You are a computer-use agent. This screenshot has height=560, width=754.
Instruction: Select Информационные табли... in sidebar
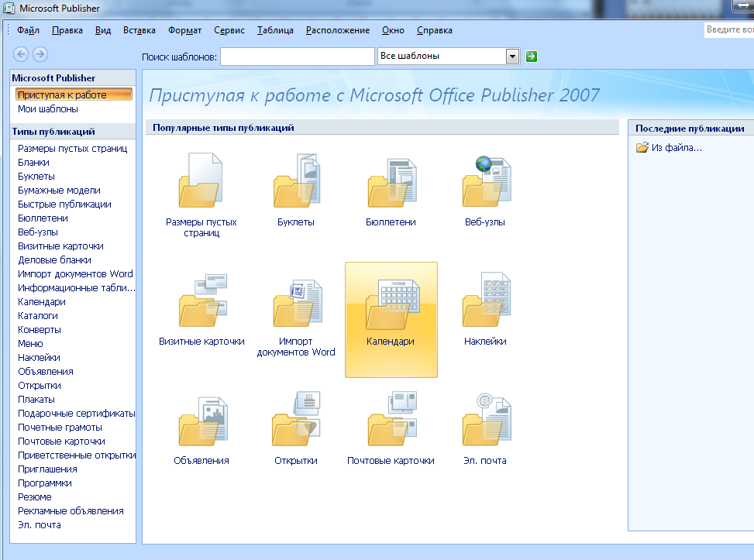point(77,288)
